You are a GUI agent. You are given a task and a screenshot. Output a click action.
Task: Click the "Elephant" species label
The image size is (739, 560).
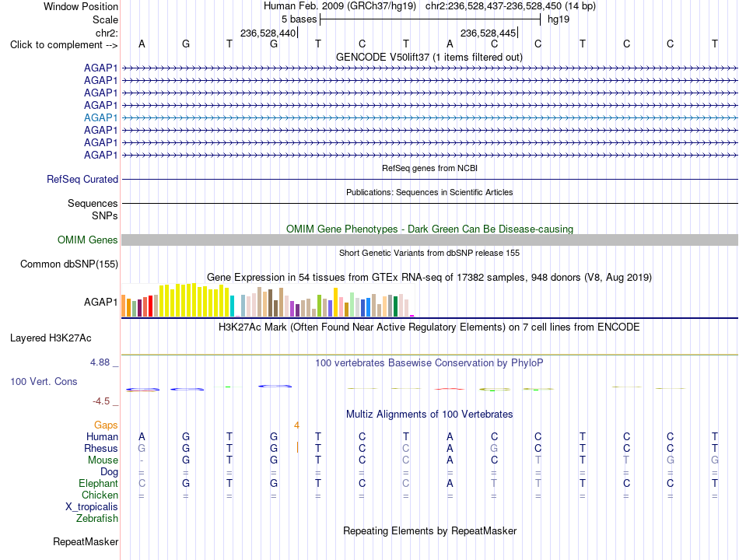click(x=98, y=483)
